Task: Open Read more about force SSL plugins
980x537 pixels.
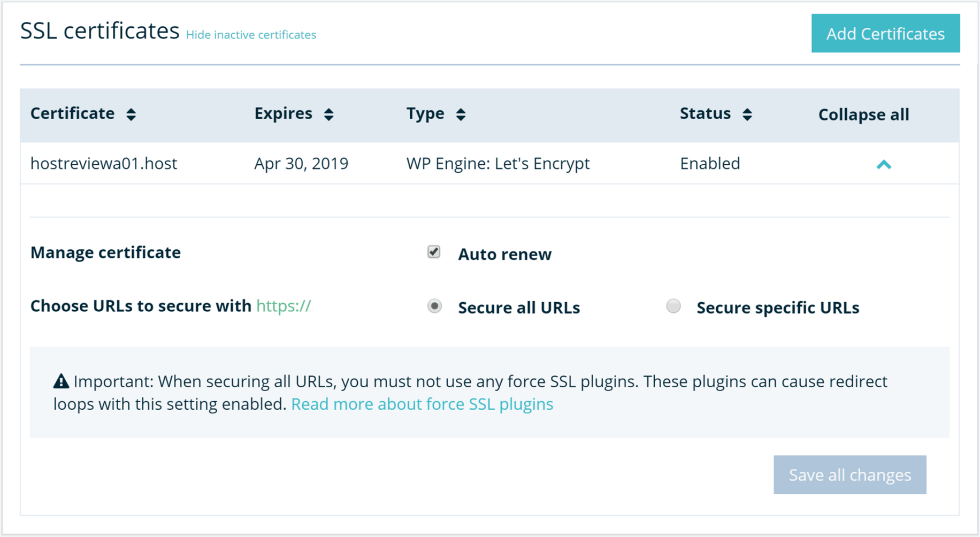Action: click(422, 404)
